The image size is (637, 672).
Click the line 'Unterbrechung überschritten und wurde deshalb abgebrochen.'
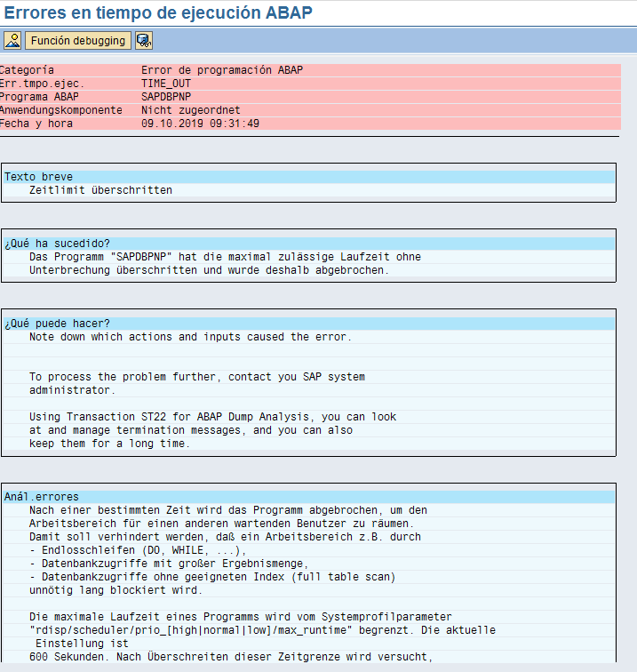click(209, 270)
